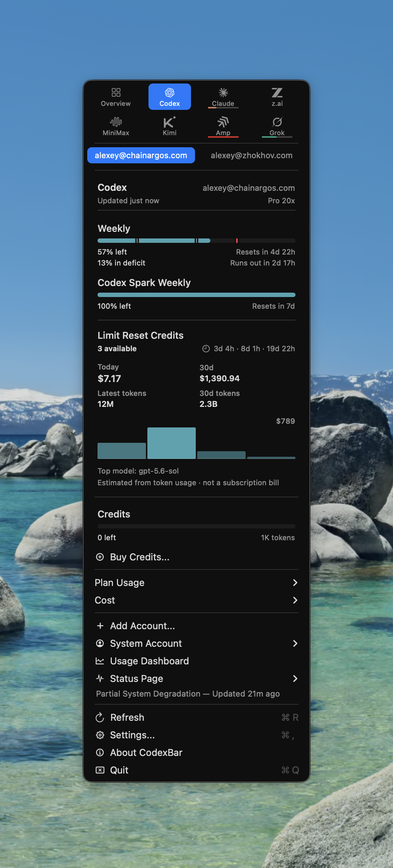The image size is (393, 868).
Task: Click Latest tokens '12M' value
Action: point(106,404)
